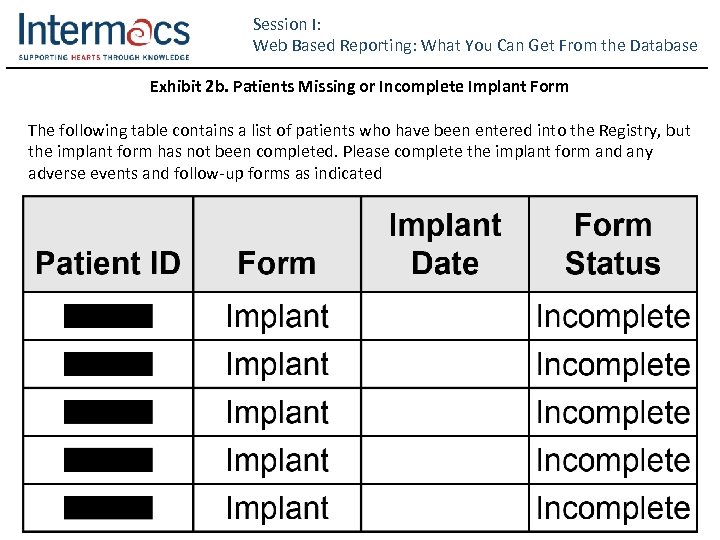Image resolution: width=720 pixels, height=540 pixels.
Task: Click the first row's Incomplete status
Action: point(613,316)
